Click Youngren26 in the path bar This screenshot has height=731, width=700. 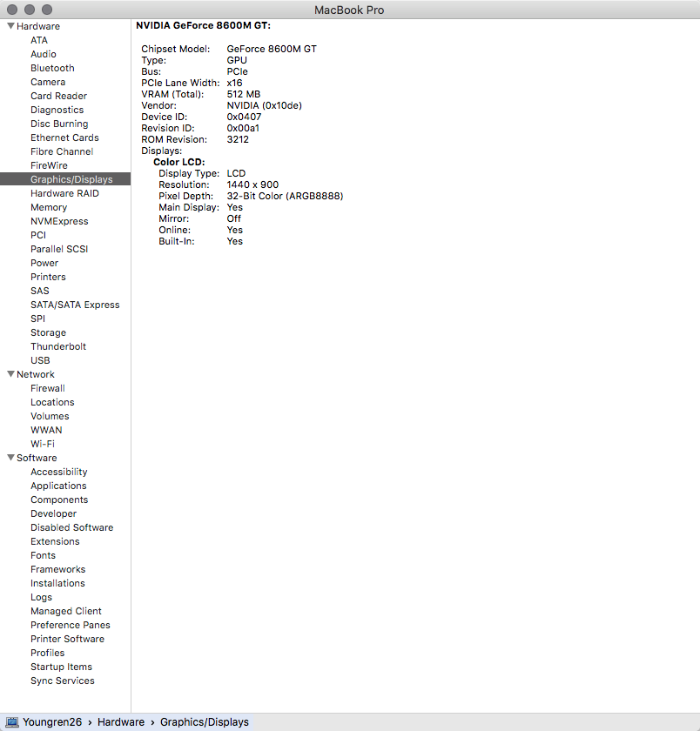click(52, 722)
